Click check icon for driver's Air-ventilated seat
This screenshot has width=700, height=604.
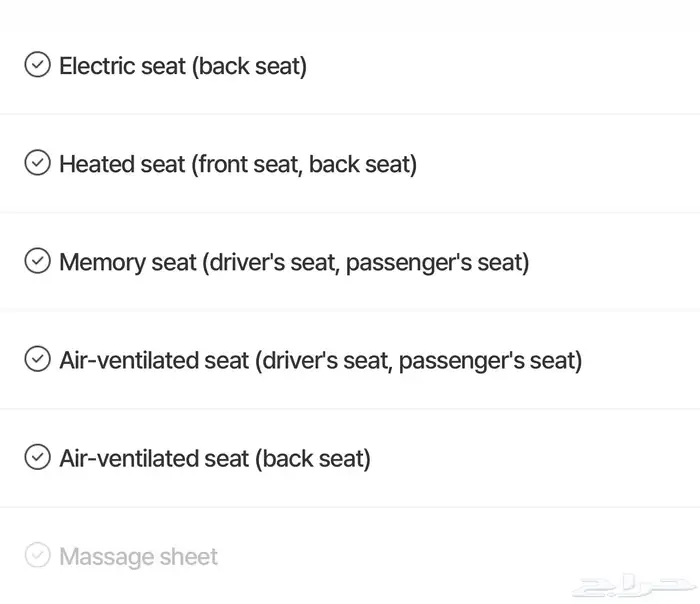[x=38, y=359]
